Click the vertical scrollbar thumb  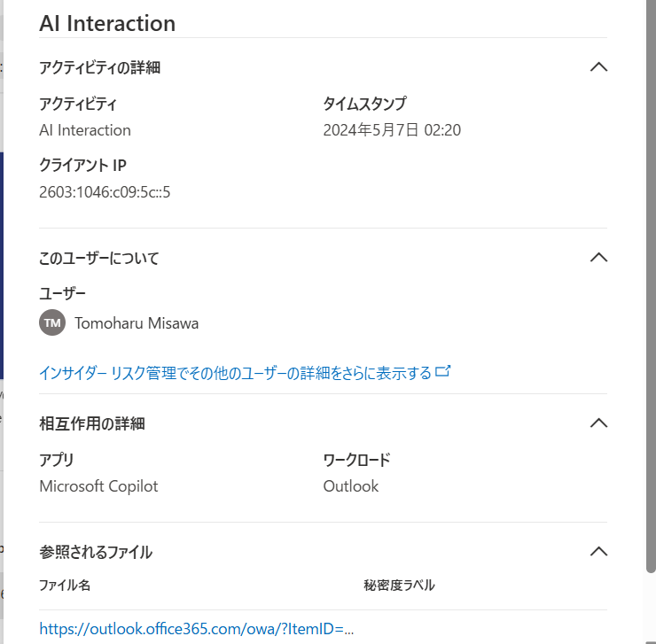click(651, 284)
